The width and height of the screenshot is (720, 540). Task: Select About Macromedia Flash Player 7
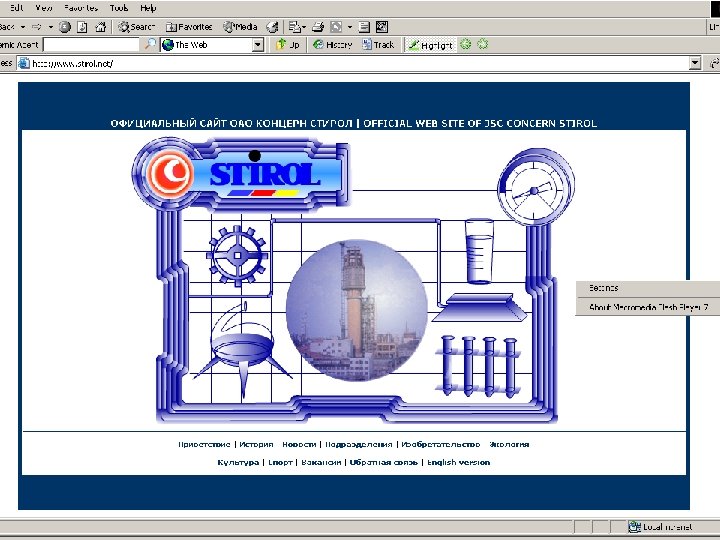pos(648,307)
